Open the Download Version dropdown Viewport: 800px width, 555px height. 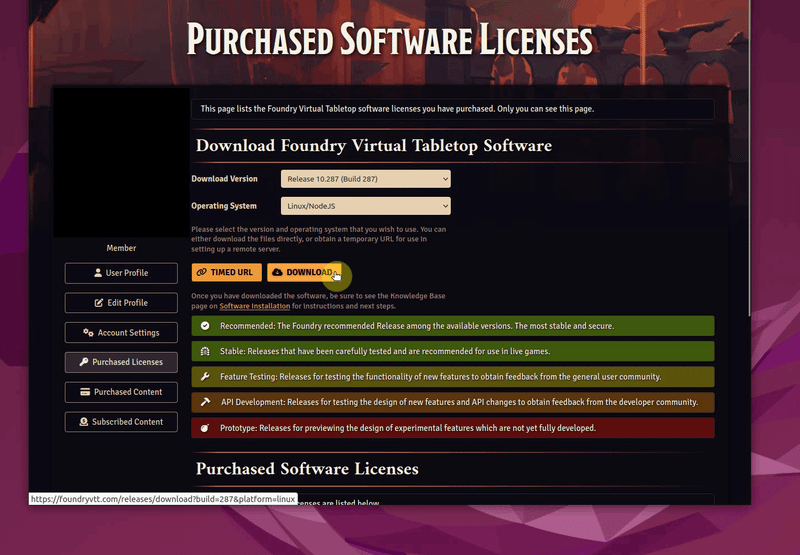(x=365, y=179)
